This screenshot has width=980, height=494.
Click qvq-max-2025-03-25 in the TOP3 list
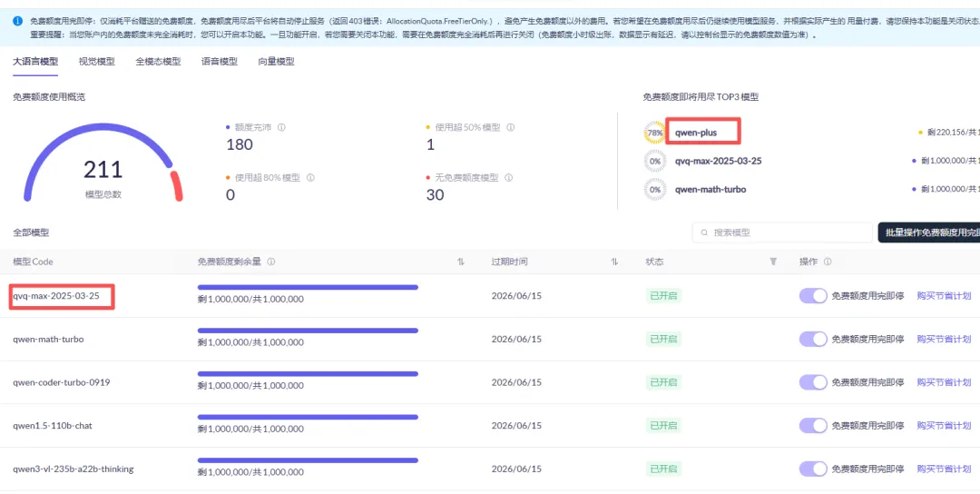(x=718, y=161)
